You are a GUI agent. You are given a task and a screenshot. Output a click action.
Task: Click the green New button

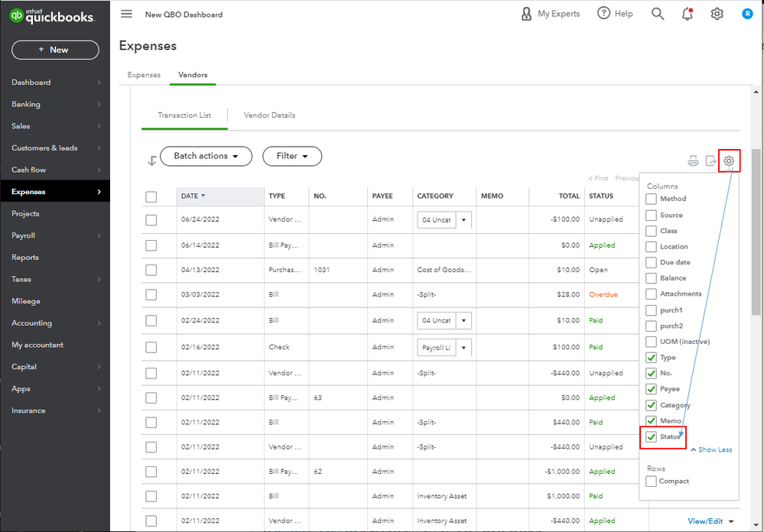55,50
